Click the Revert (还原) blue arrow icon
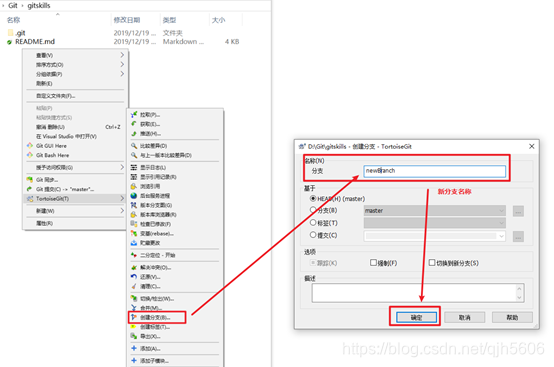This screenshot has width=554, height=367. pos(134,277)
